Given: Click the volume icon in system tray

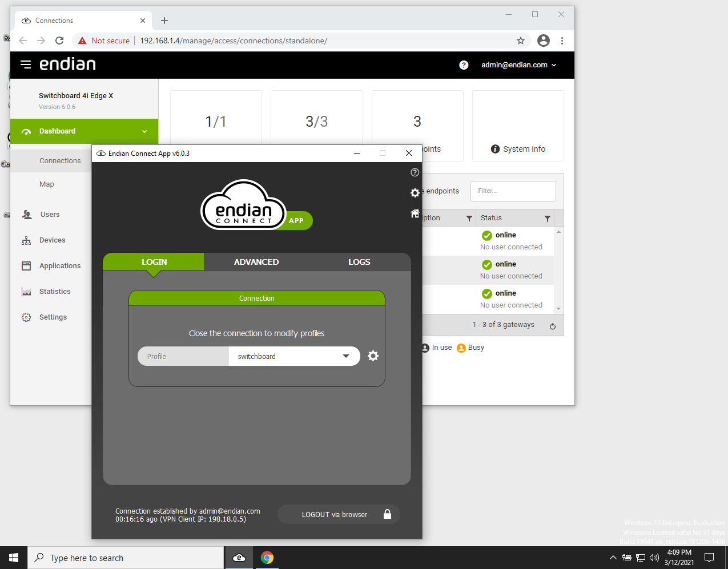Looking at the screenshot, I should click(654, 558).
